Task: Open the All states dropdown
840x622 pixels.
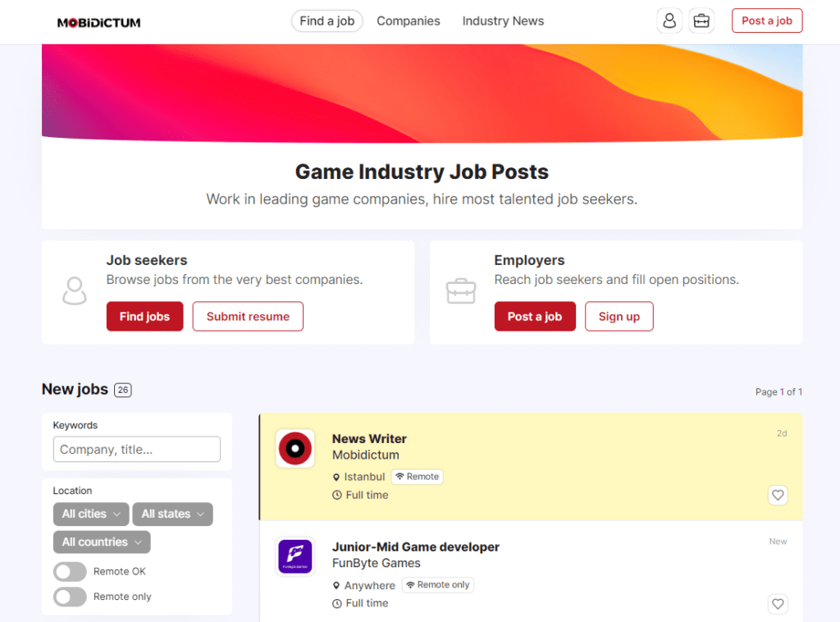Action: (x=172, y=514)
